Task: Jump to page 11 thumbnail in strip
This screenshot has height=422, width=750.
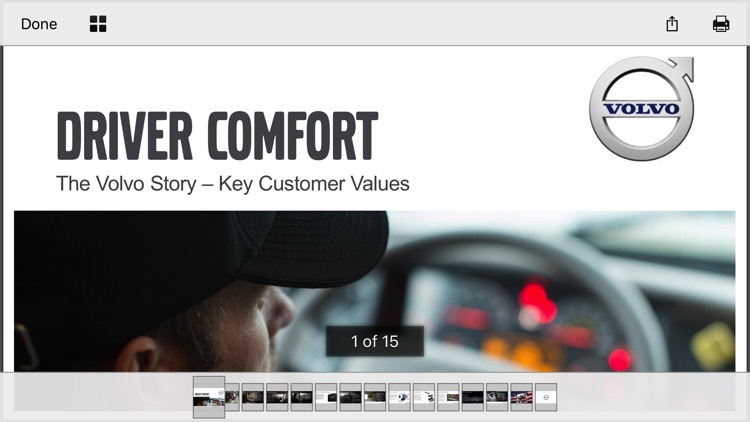Action: pos(448,397)
